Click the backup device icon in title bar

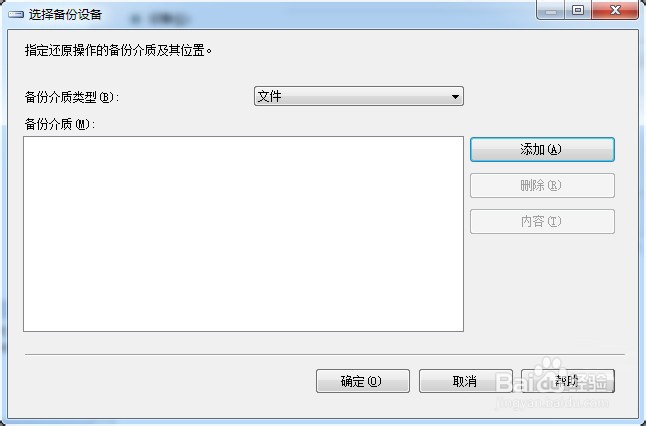pos(16,14)
